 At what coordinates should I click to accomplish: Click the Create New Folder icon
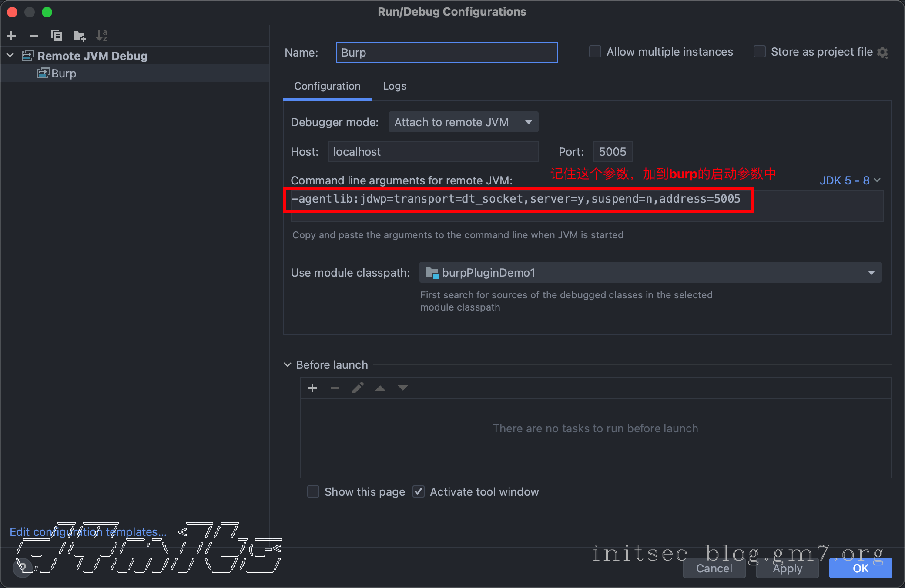[80, 36]
